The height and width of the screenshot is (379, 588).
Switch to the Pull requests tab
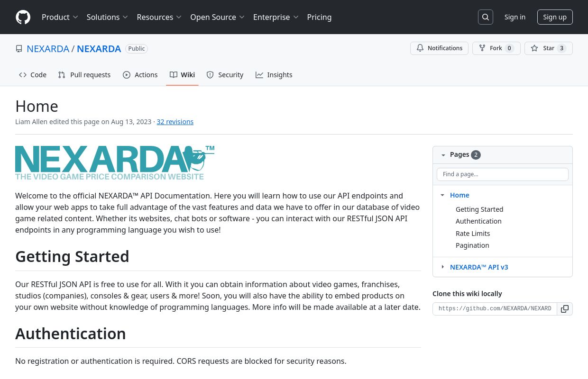pyautogui.click(x=84, y=75)
